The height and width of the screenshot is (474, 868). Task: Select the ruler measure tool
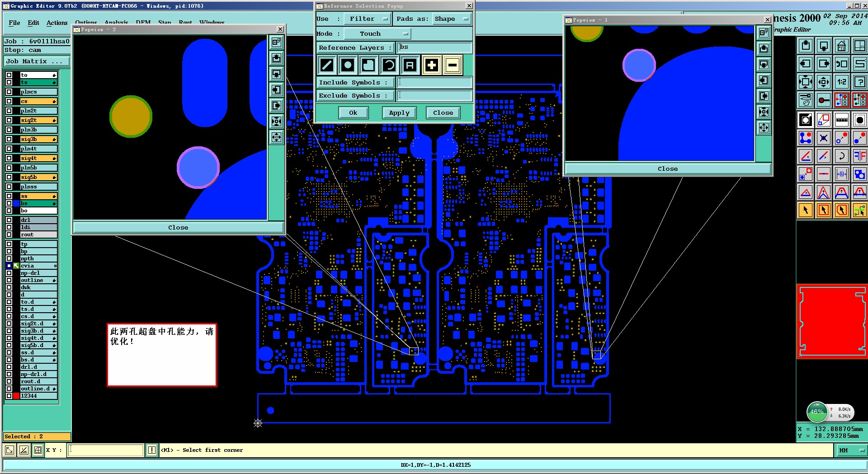[x=841, y=120]
